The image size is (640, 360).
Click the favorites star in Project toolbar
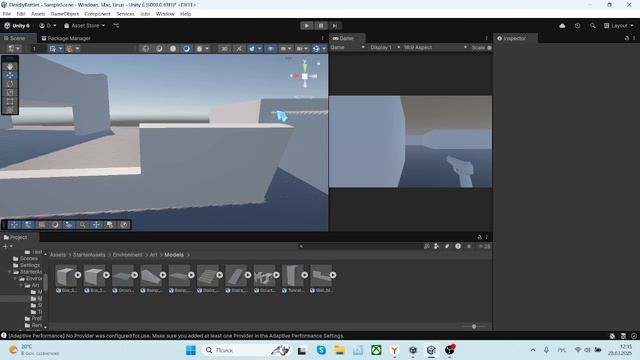469,246
